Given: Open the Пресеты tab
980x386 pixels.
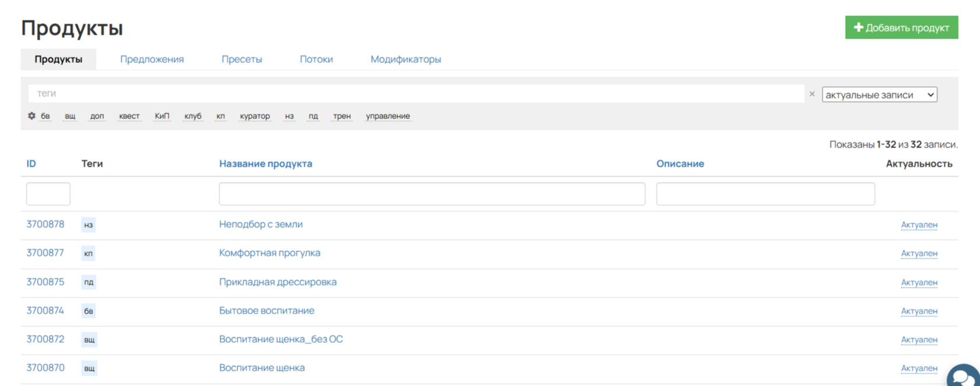Looking at the screenshot, I should pos(242,59).
